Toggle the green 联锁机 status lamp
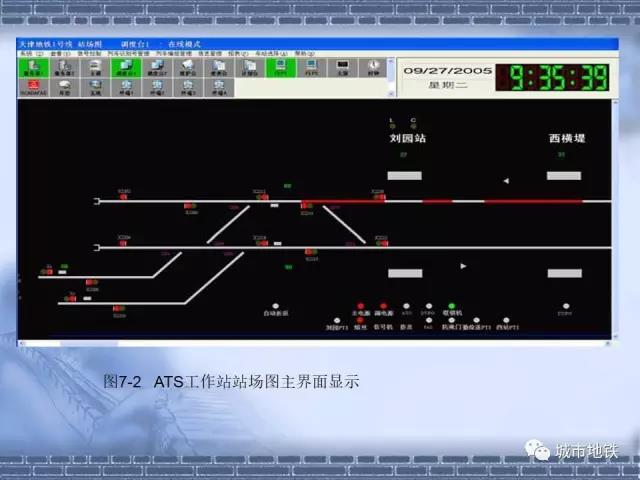 coord(452,306)
